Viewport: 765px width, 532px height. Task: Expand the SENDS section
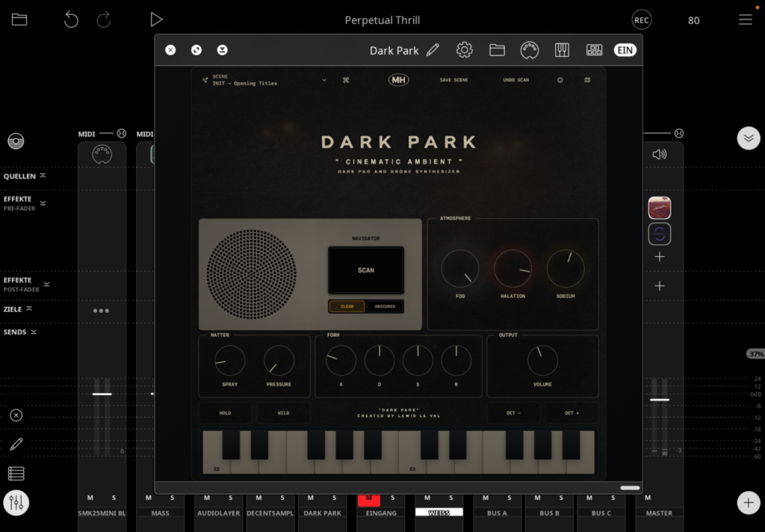[x=34, y=332]
